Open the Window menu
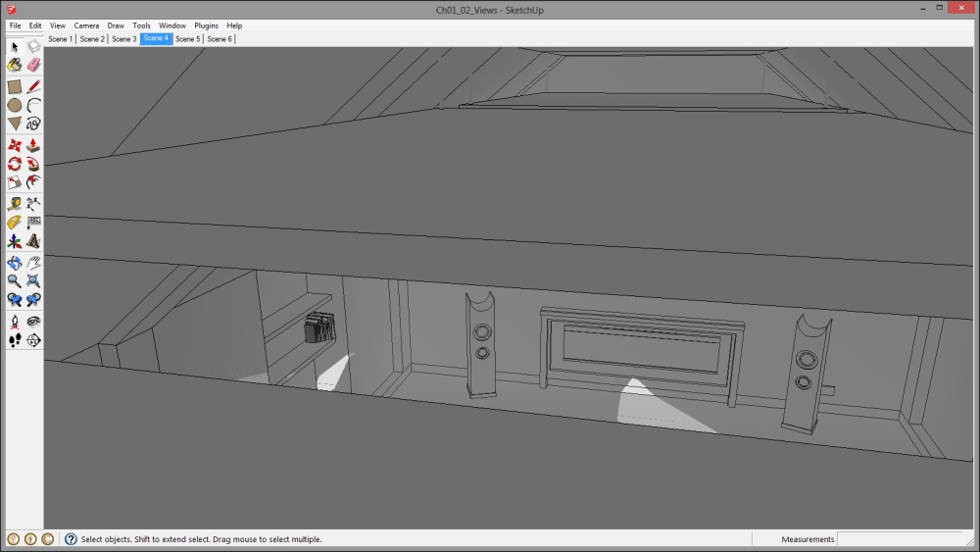Image resolution: width=980 pixels, height=552 pixels. click(171, 25)
